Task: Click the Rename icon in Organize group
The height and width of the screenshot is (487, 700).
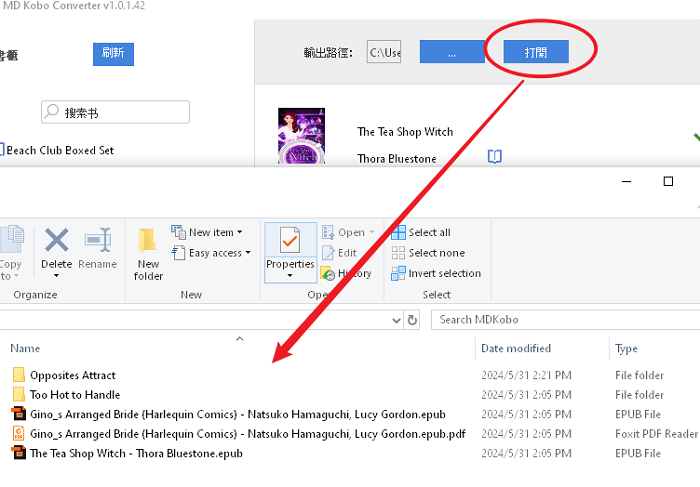Action: point(97,240)
